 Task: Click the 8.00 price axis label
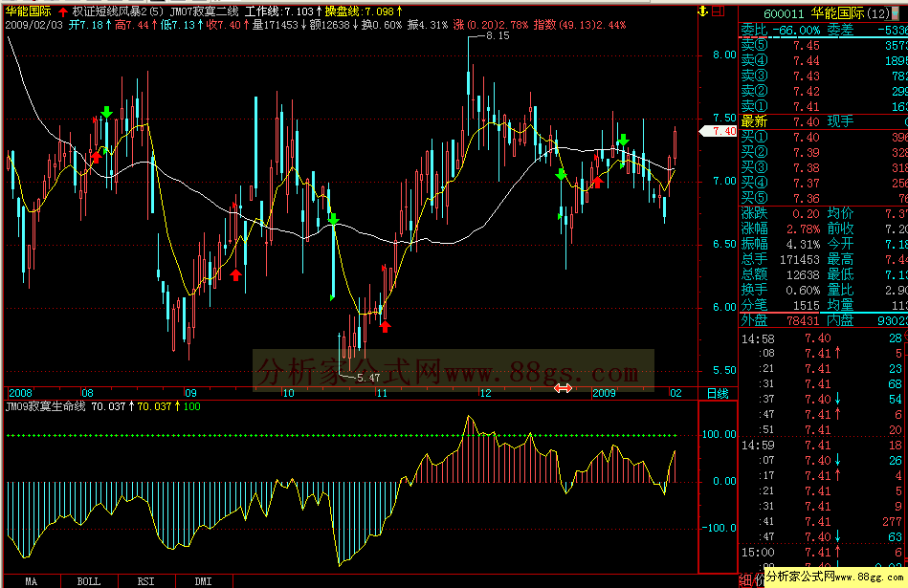tap(724, 55)
